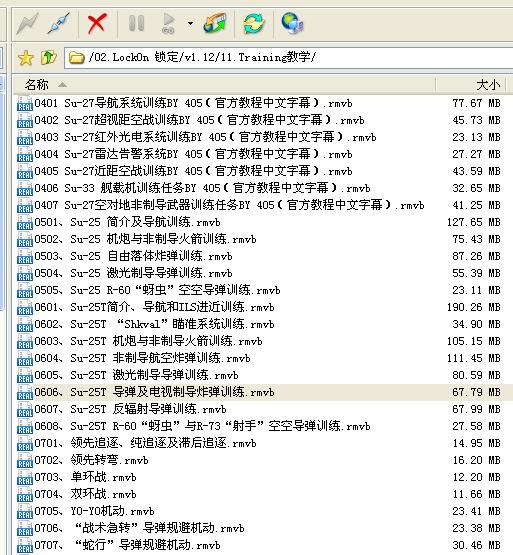Click the REAL file icon of 0407 row

25,206
